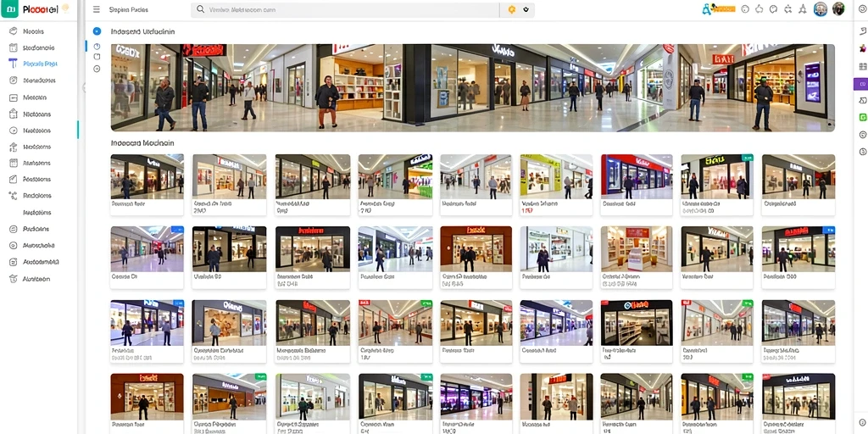This screenshot has width=868, height=434.
Task: Open the wide panoramic mall banner image
Action: pos(472,87)
